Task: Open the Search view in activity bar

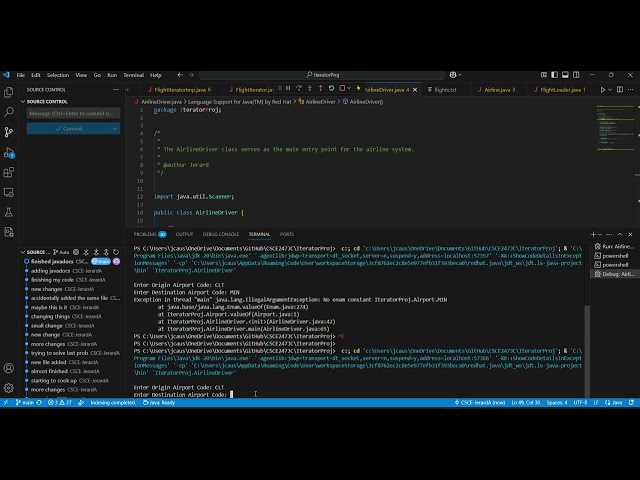Action: coord(9,112)
